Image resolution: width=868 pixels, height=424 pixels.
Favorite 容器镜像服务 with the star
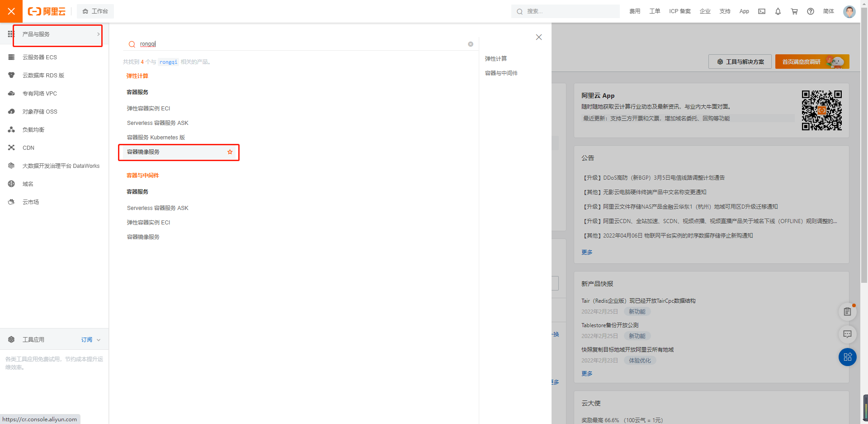tap(230, 152)
